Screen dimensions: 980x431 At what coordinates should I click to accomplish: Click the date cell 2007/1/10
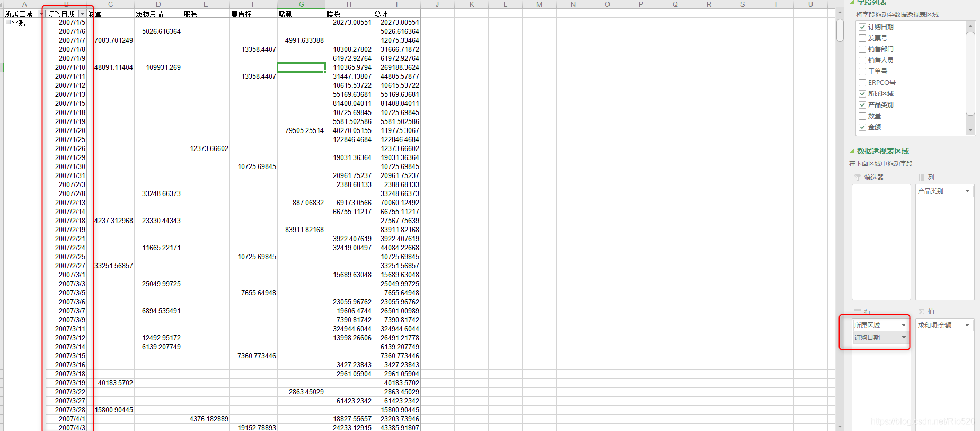(66, 68)
